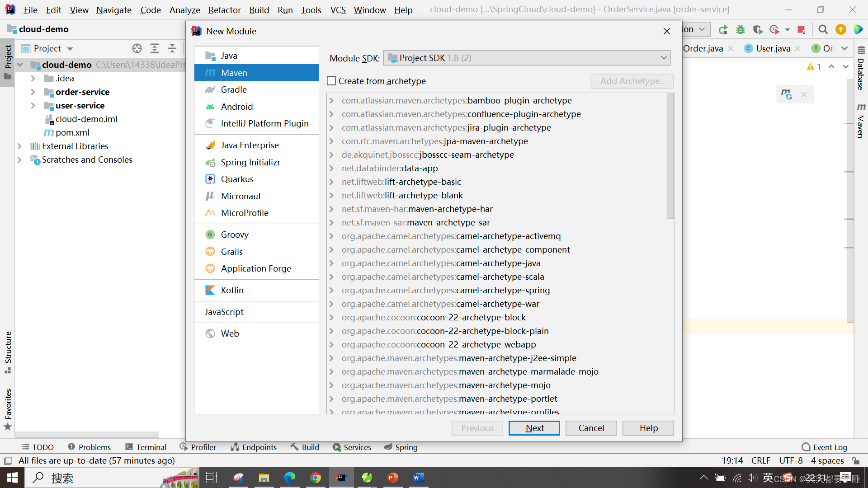868x488 pixels.
Task: Click the Help button in dialog
Action: (648, 428)
